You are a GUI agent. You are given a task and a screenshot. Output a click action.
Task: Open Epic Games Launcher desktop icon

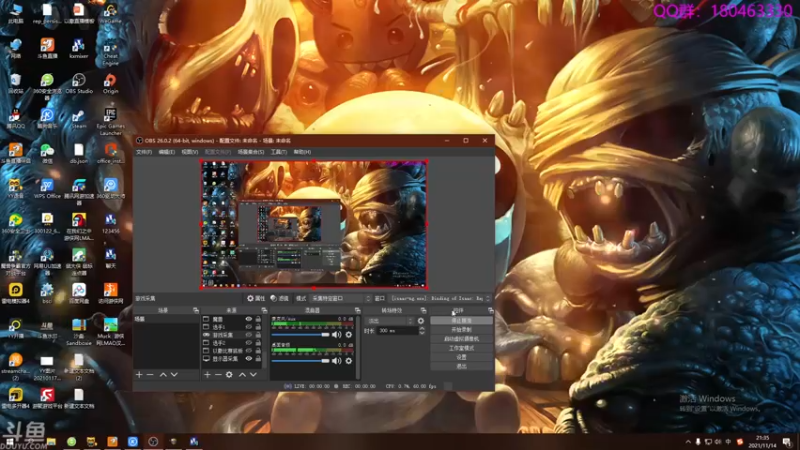pyautogui.click(x=110, y=121)
